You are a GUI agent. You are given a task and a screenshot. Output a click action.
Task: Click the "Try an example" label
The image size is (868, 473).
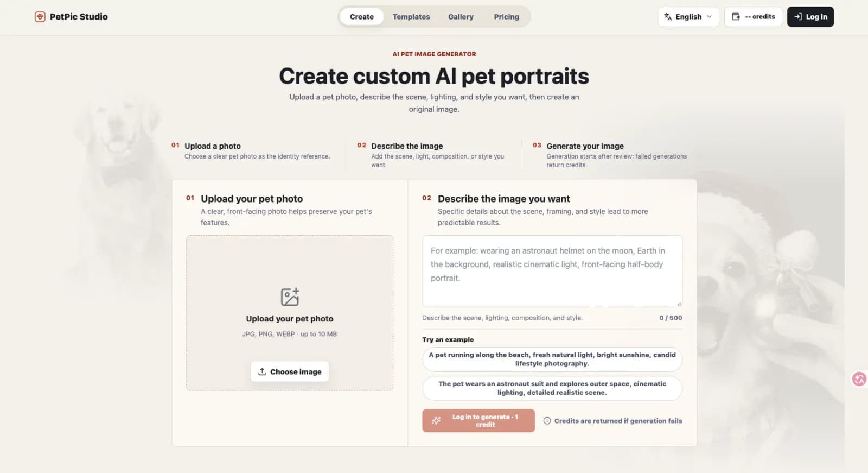pos(448,340)
